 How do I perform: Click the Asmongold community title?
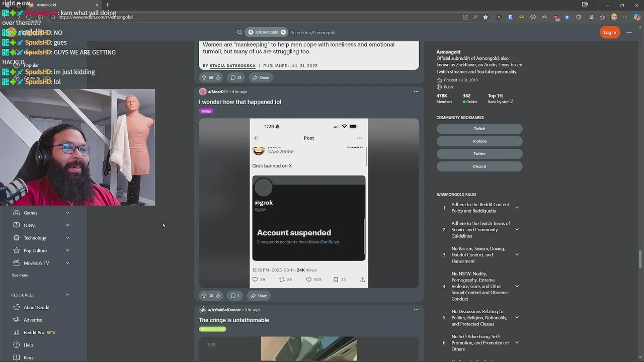(448, 52)
